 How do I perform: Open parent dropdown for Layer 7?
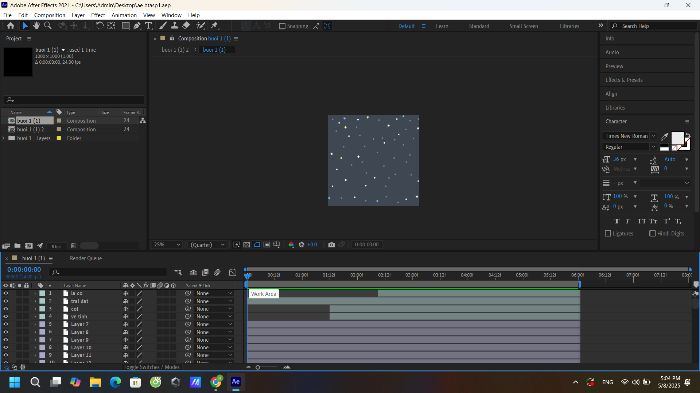click(214, 324)
